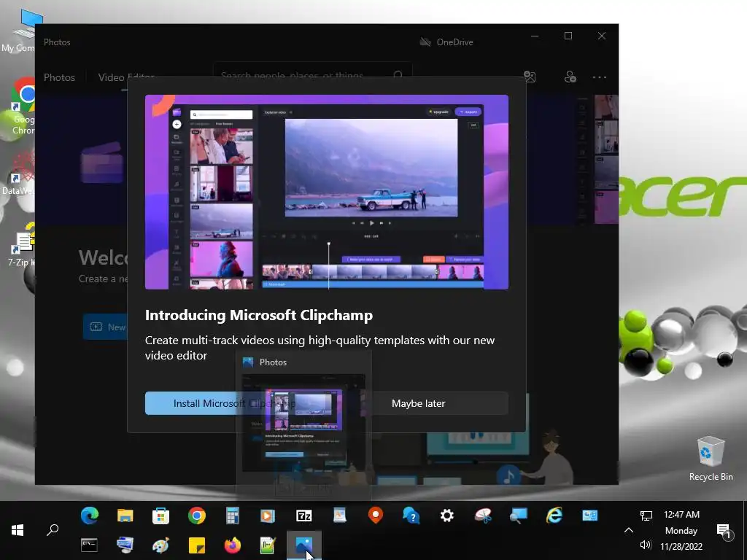The width and height of the screenshot is (747, 560).
Task: Open Get Help chat icon on the taskbar
Action: click(411, 516)
